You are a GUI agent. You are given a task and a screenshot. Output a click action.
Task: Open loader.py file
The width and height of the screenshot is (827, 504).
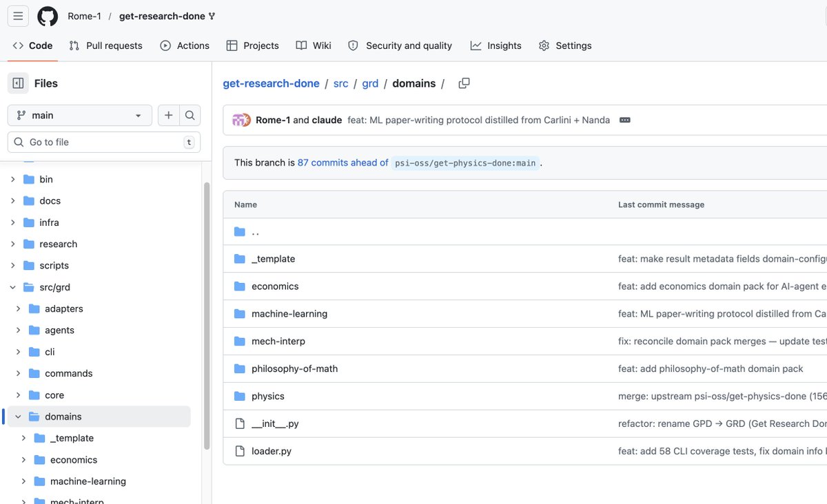pyautogui.click(x=272, y=452)
